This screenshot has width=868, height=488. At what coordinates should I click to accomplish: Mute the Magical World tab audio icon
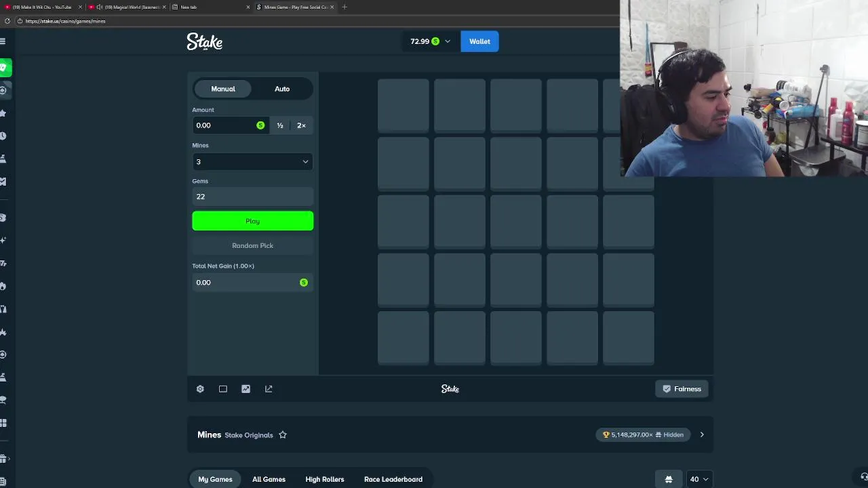99,7
